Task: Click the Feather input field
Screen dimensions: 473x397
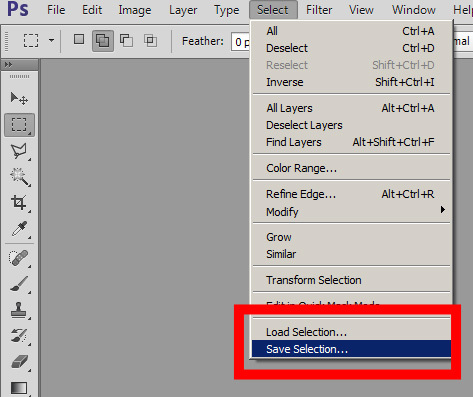Action: [x=240, y=42]
